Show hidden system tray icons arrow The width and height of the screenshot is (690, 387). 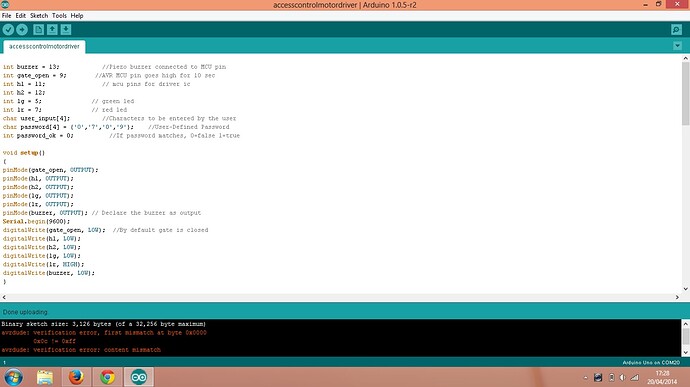click(585, 378)
